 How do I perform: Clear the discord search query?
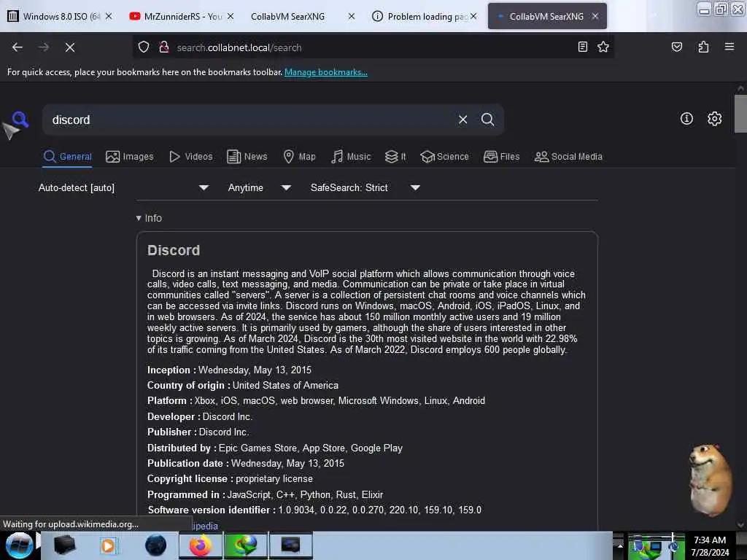click(x=462, y=120)
